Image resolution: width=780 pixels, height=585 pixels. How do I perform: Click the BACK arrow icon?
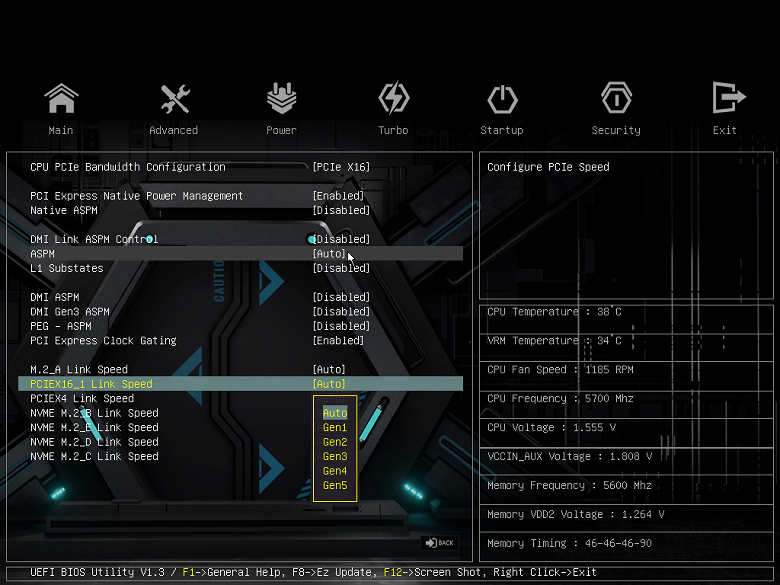click(x=440, y=543)
